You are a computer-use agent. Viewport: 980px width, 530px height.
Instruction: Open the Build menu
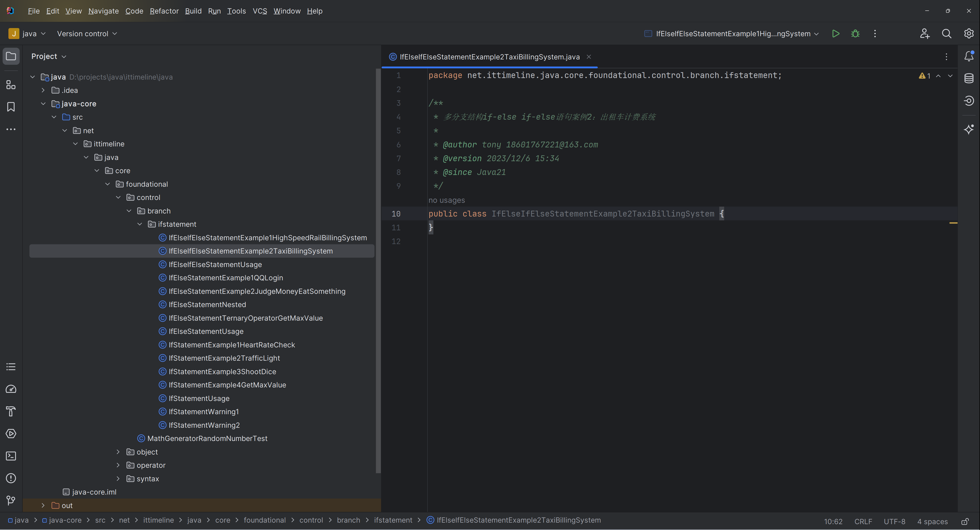pos(193,11)
